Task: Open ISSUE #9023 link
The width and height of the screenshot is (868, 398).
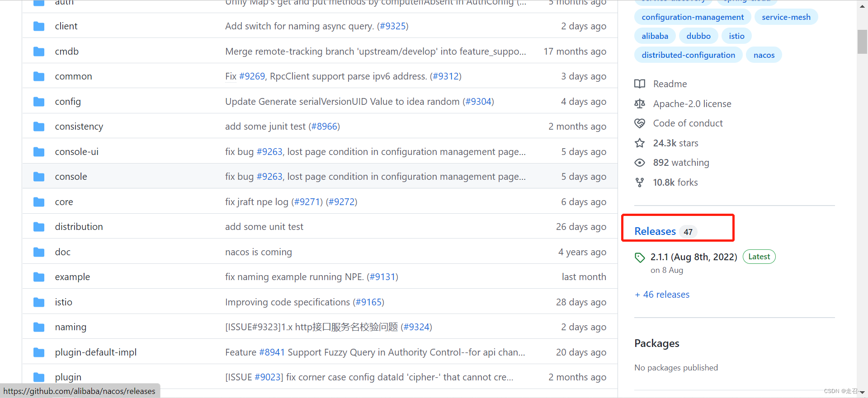Action: point(268,377)
